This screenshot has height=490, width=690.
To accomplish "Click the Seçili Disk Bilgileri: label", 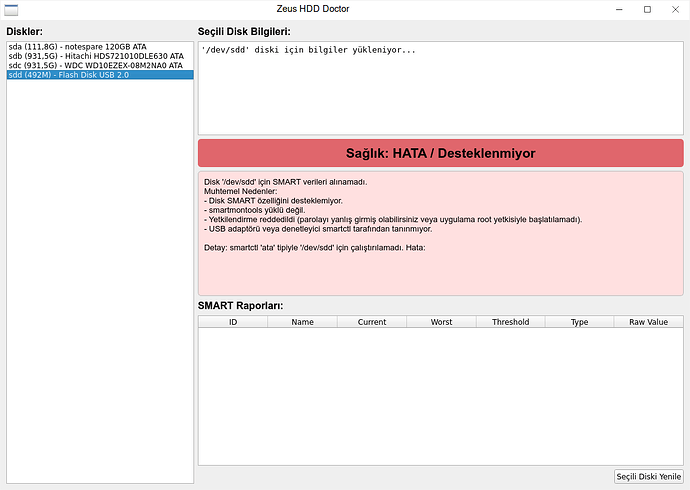I will pyautogui.click(x=244, y=32).
